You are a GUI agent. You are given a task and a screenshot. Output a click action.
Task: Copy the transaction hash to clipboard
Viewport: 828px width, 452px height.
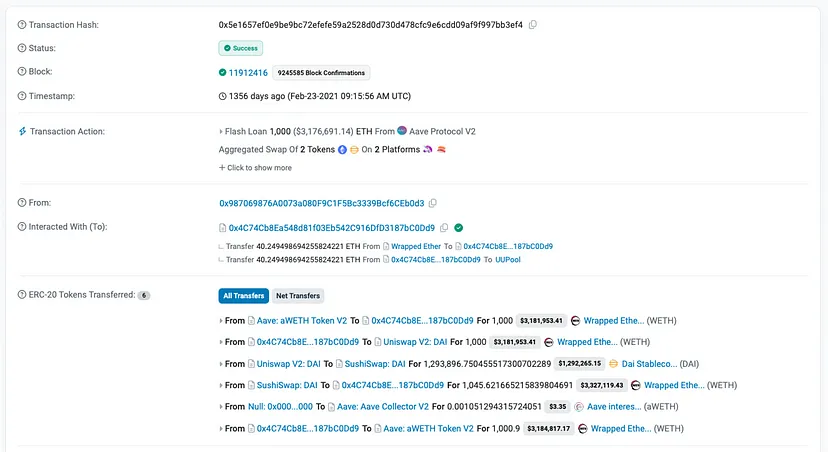tap(533, 24)
